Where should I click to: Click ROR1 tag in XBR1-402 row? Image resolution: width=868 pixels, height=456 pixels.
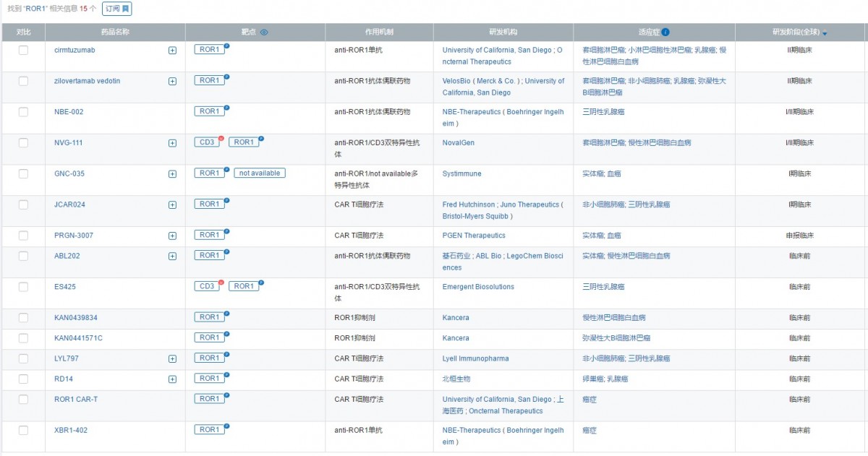click(210, 430)
